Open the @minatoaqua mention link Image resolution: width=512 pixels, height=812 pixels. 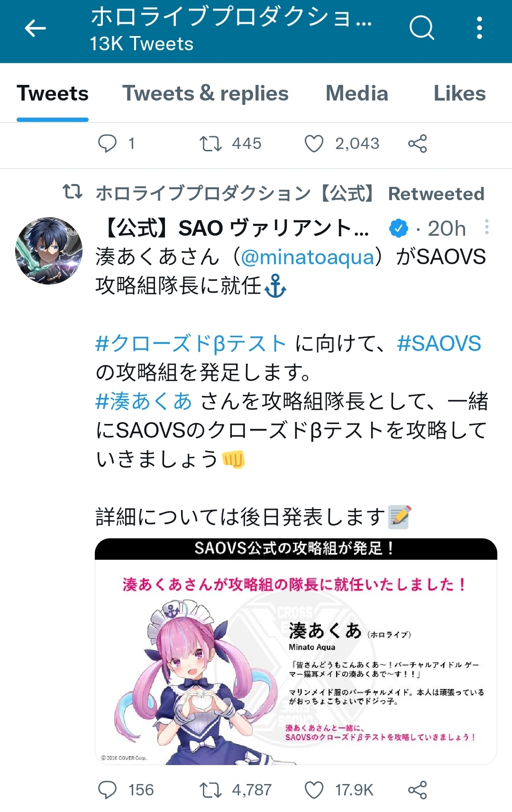[x=308, y=257]
